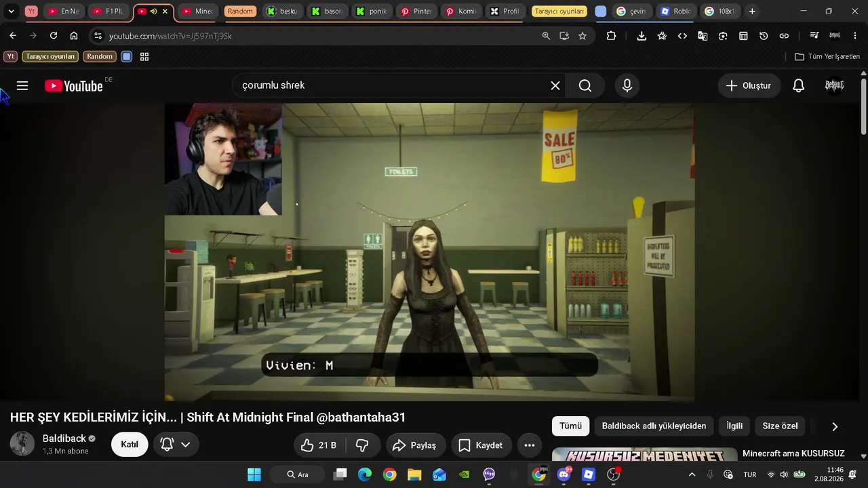868x488 pixels.
Task: Open the Windows Start menu
Action: pos(254,474)
